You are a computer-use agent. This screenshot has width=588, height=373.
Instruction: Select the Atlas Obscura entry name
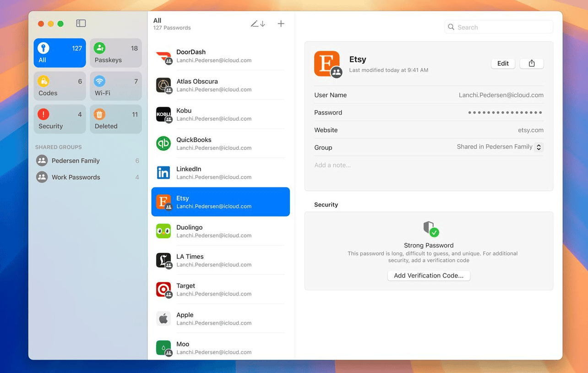(197, 82)
